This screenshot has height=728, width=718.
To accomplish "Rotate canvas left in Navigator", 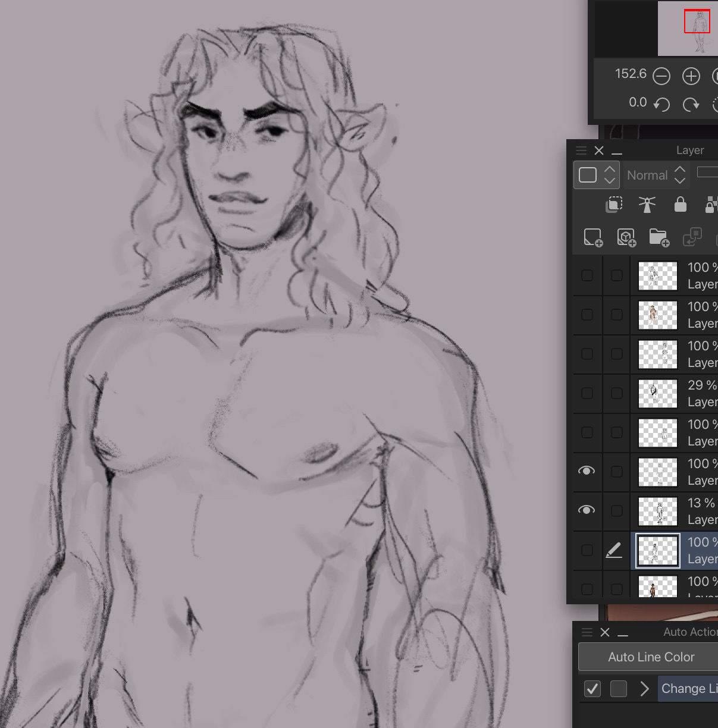I will tap(661, 105).
